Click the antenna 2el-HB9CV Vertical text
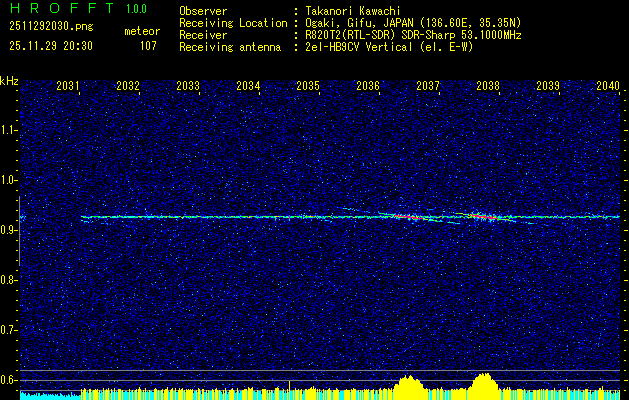The height and width of the screenshot is (400, 629). point(389,47)
